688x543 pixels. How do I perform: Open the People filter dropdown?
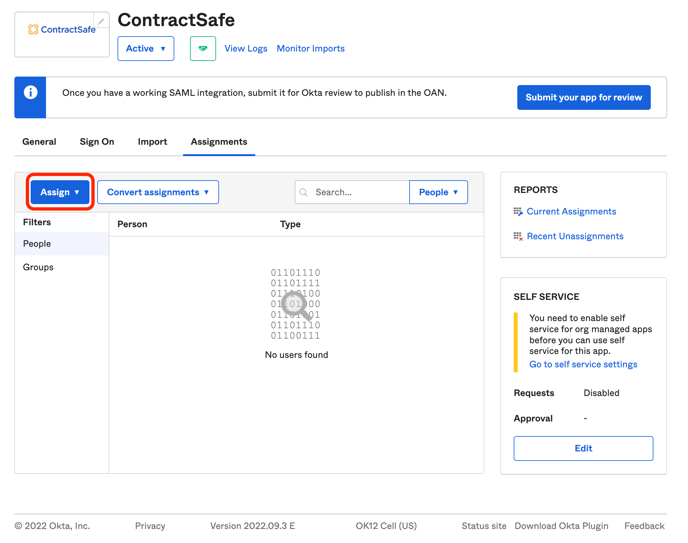click(x=438, y=192)
